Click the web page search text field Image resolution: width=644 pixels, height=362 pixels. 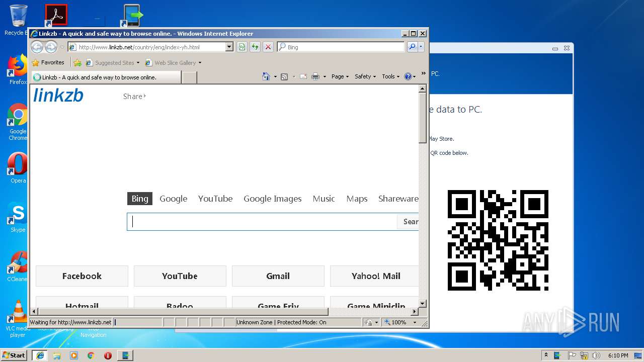coord(262,222)
